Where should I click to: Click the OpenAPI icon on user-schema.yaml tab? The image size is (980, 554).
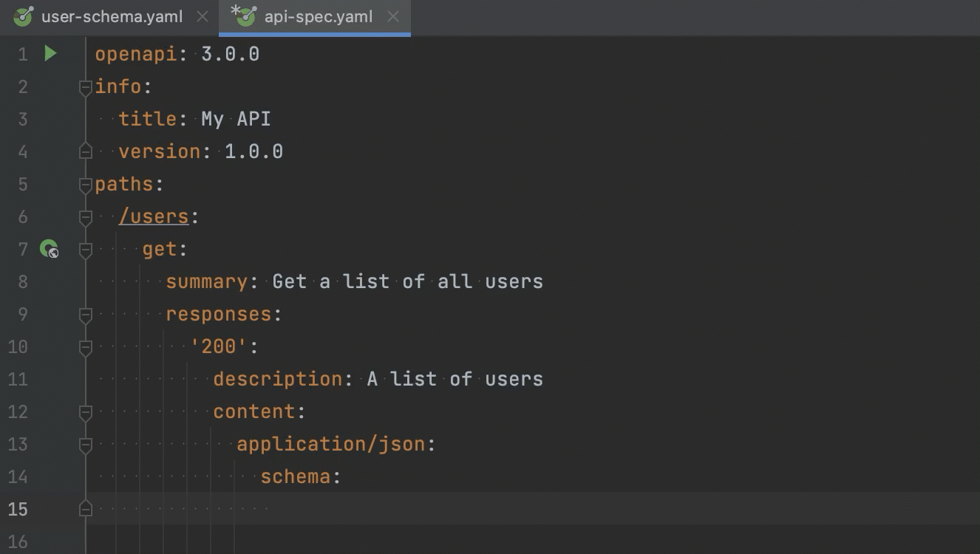click(22, 16)
